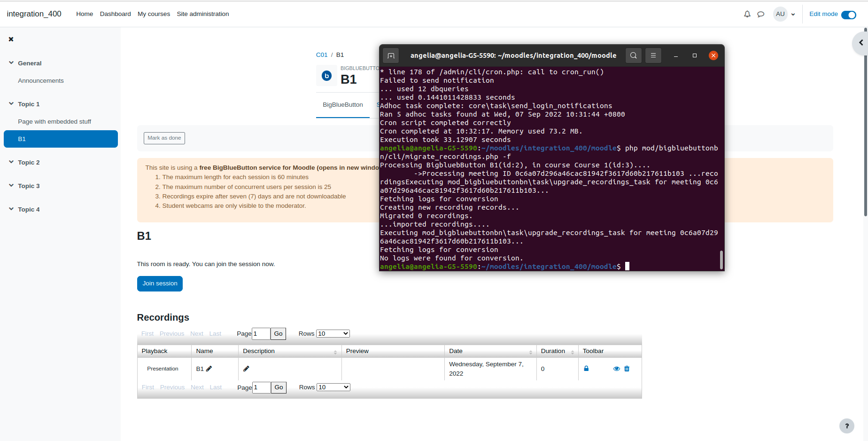Open Site administration menu item
Screen dimensions: 868x441
pyautogui.click(x=203, y=14)
